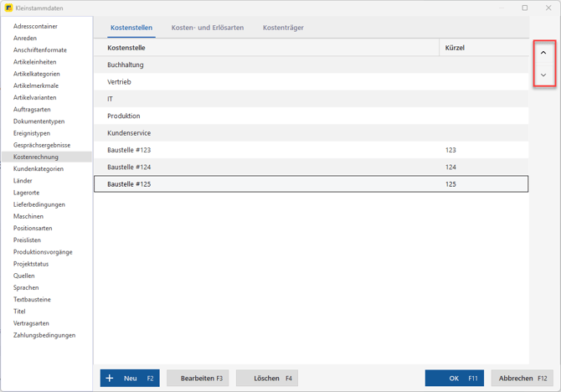561x392 pixels.
Task: Click the move down arrow icon
Action: click(543, 75)
